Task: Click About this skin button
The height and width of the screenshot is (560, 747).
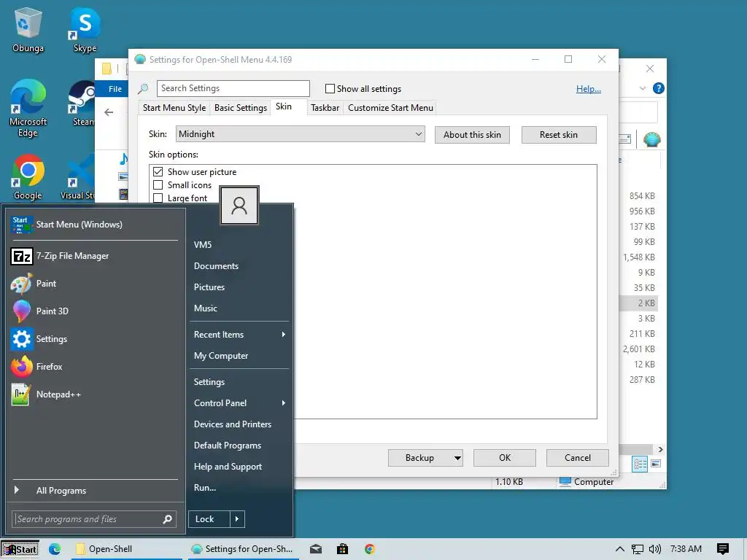Action: click(472, 135)
